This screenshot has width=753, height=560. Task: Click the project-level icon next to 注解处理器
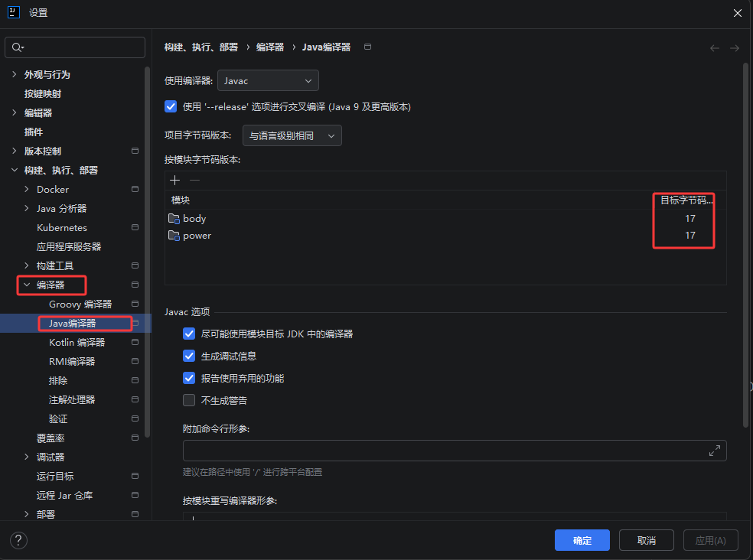click(x=135, y=399)
